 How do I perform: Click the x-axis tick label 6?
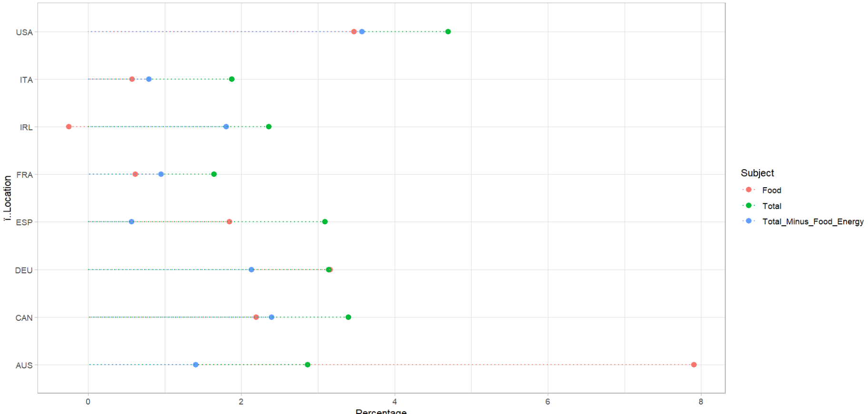pyautogui.click(x=548, y=402)
